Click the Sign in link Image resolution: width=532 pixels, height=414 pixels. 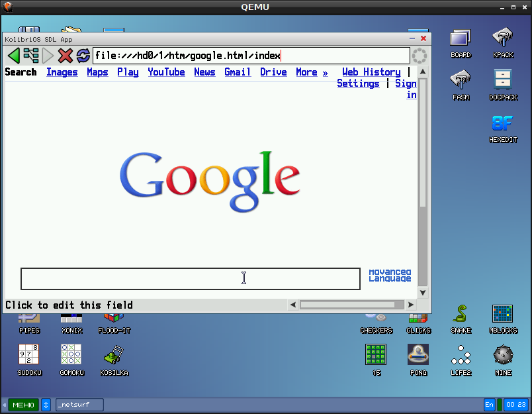click(x=406, y=83)
